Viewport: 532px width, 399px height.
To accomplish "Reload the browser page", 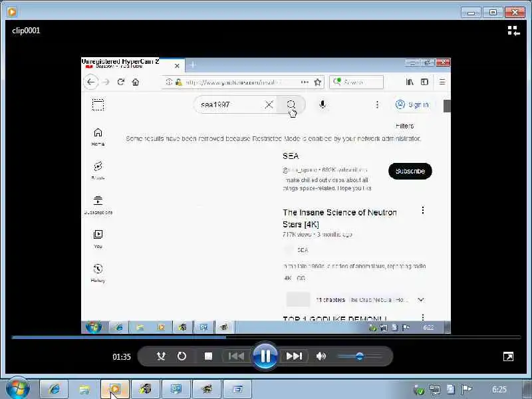I will [121, 82].
